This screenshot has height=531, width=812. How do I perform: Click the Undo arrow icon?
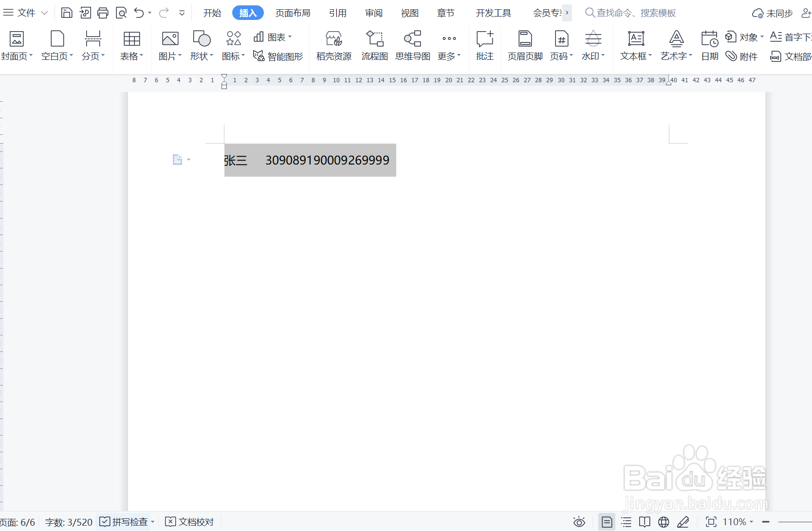click(x=139, y=13)
